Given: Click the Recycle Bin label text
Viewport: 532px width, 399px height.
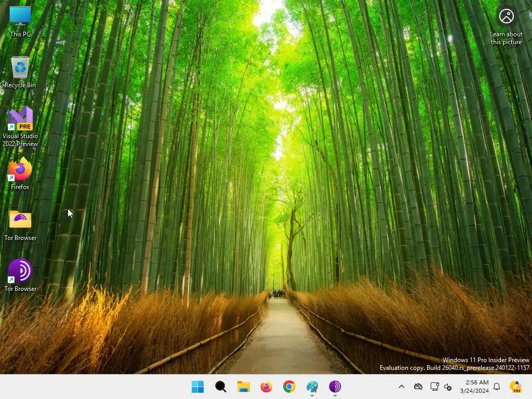Looking at the screenshot, I should 20,85.
